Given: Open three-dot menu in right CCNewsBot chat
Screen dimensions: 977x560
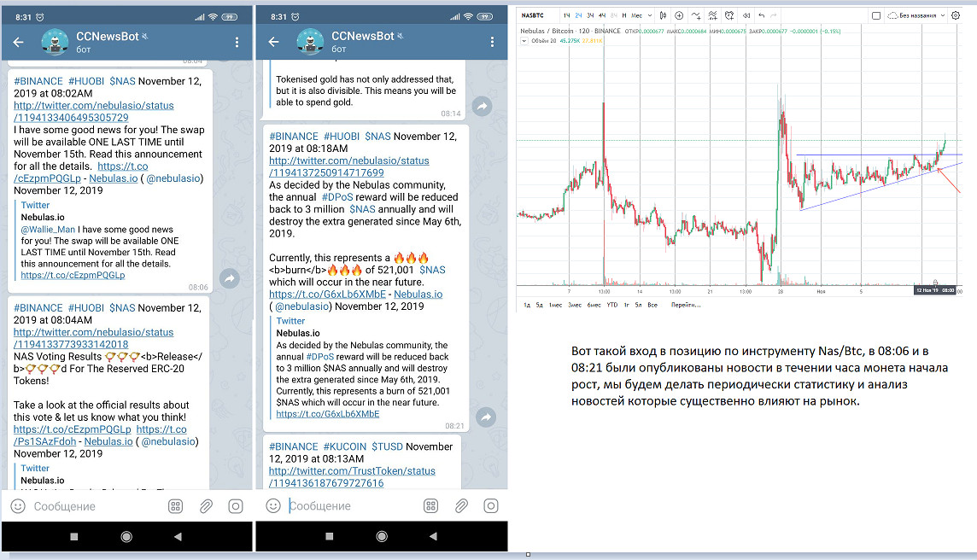Looking at the screenshot, I should (492, 42).
